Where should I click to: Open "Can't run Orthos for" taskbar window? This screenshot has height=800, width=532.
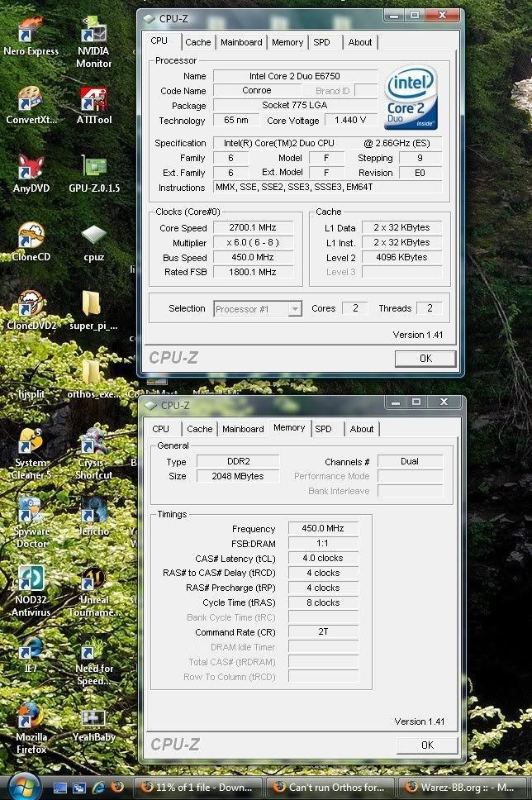click(x=331, y=788)
